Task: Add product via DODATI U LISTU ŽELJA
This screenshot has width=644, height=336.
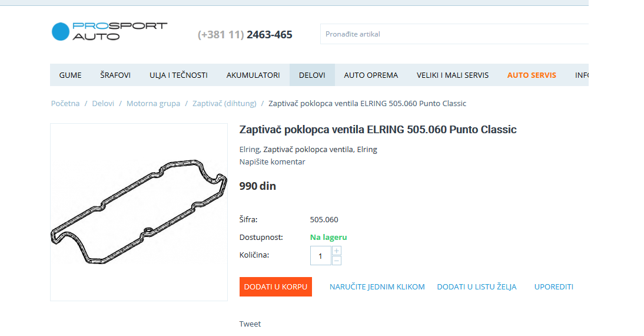Action: pyautogui.click(x=477, y=286)
